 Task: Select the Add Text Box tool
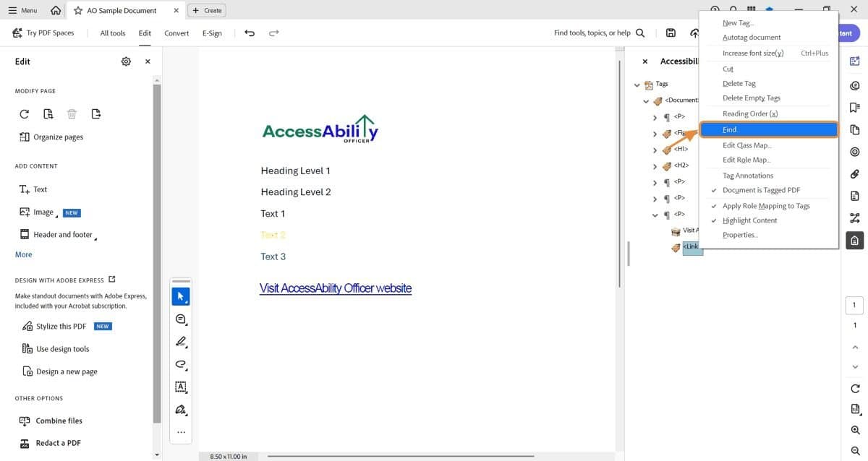[x=180, y=387]
